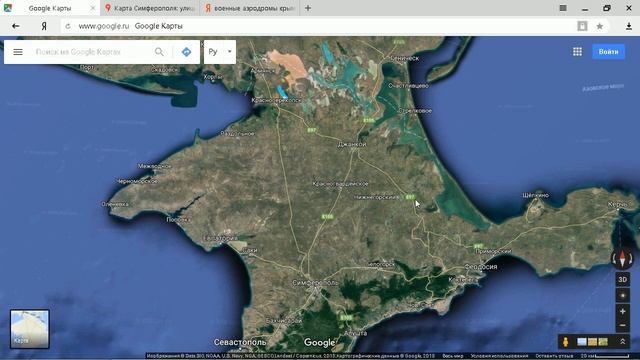Open the Google apps grid
Viewport: 640px width, 360px height.
(x=577, y=51)
